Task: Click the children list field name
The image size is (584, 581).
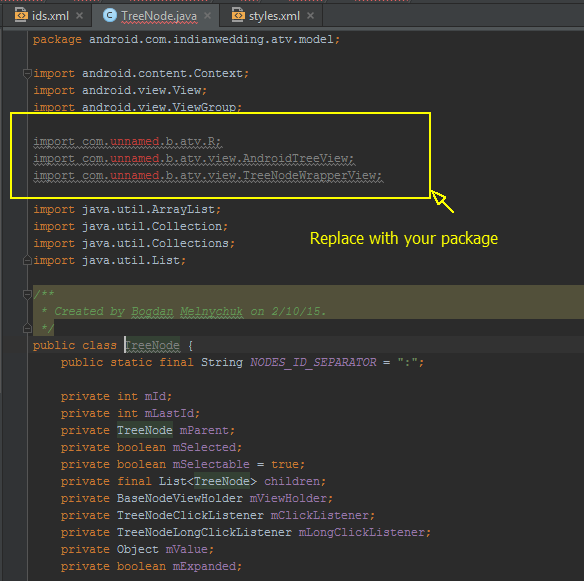Action: [x=292, y=482]
